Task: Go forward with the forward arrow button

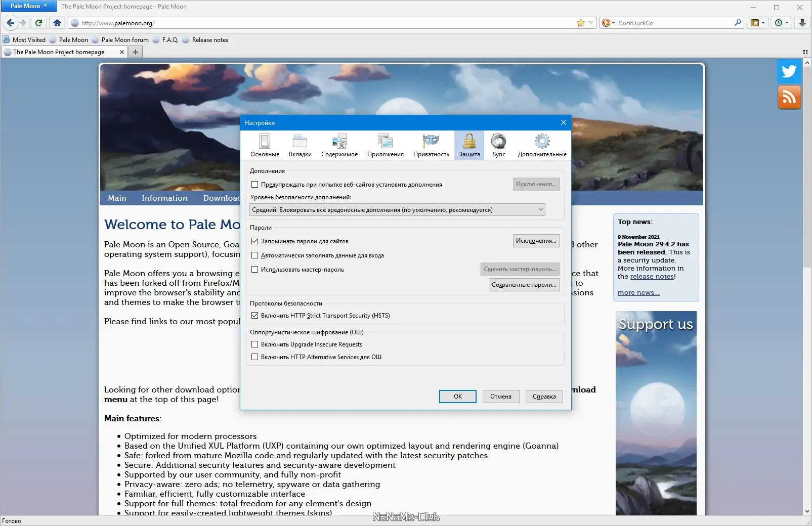Action: coord(23,23)
